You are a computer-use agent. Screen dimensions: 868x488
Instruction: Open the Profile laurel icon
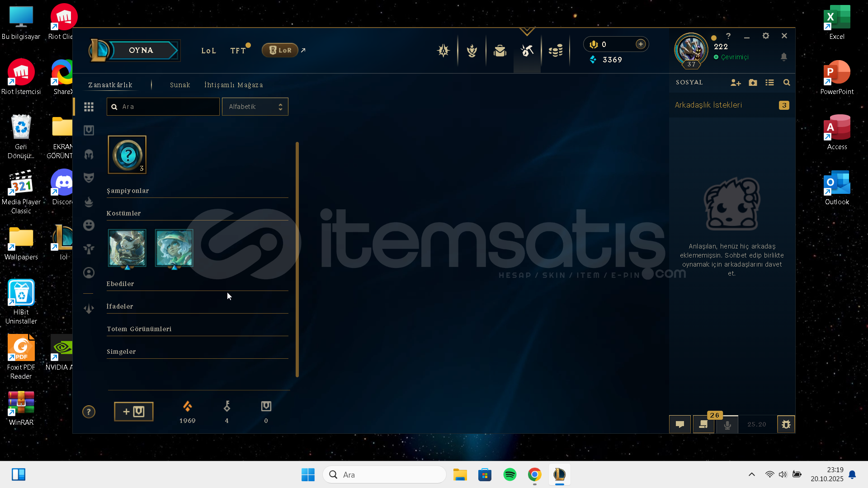pos(472,51)
